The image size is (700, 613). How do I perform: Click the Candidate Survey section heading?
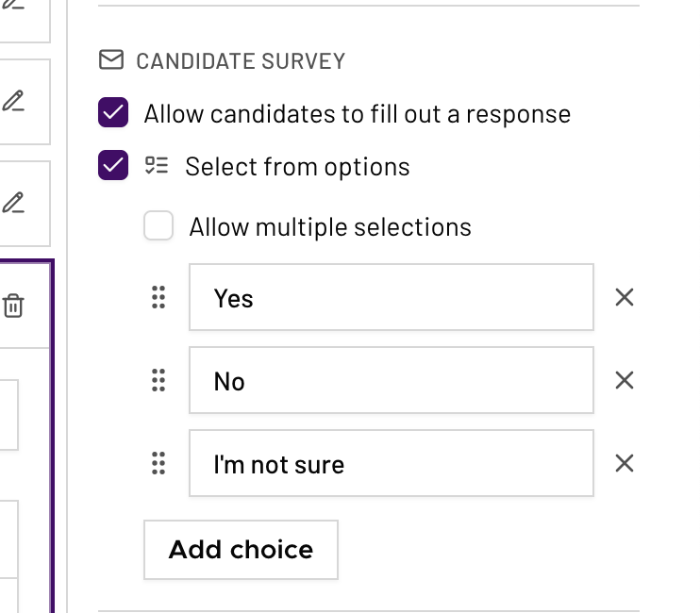tap(241, 62)
